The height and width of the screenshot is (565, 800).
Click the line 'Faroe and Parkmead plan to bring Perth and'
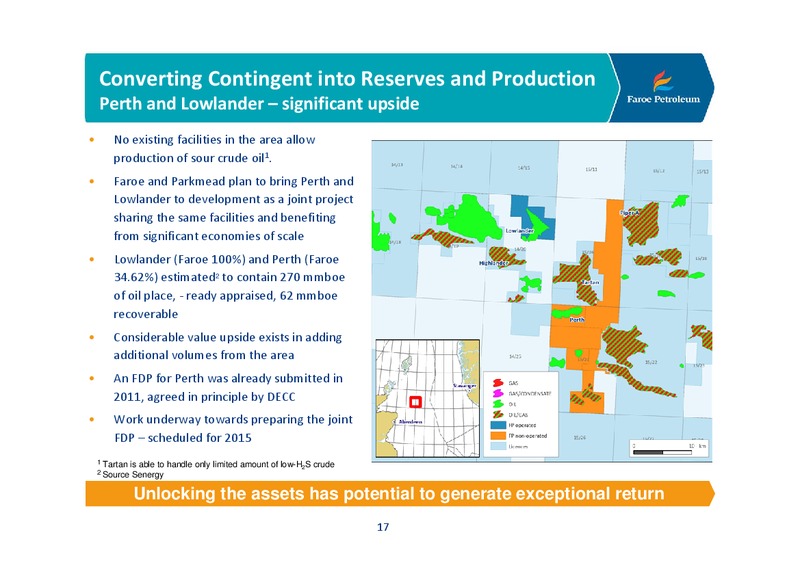234,181
